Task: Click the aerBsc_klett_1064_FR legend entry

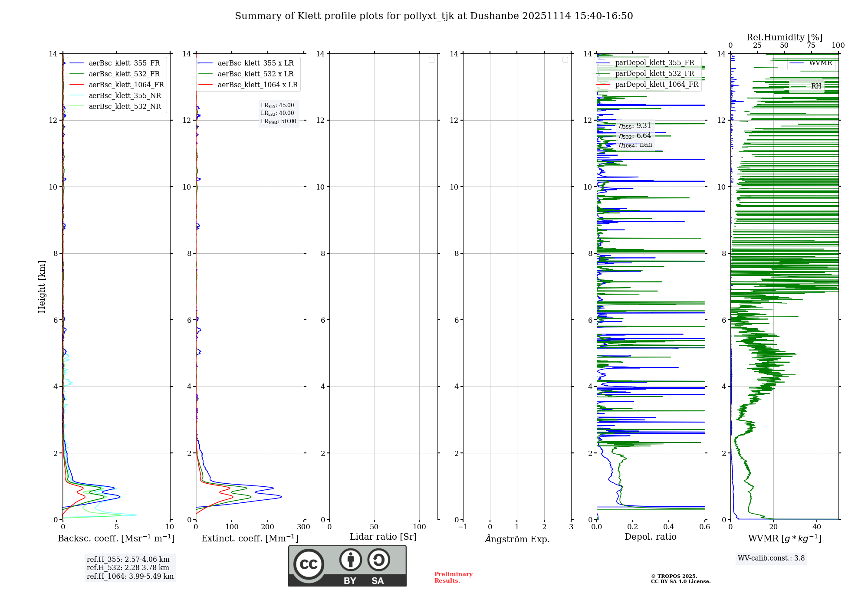Action: click(126, 85)
